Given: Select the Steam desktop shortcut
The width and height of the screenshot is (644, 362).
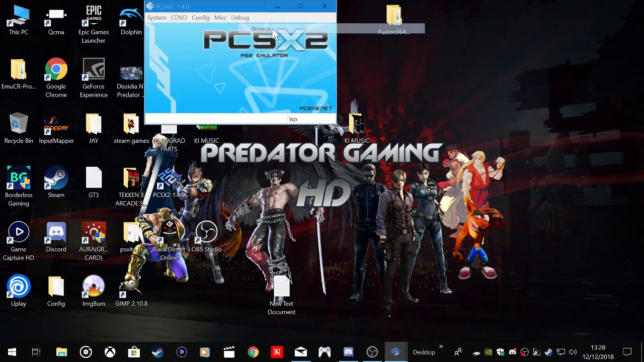Looking at the screenshot, I should [56, 183].
